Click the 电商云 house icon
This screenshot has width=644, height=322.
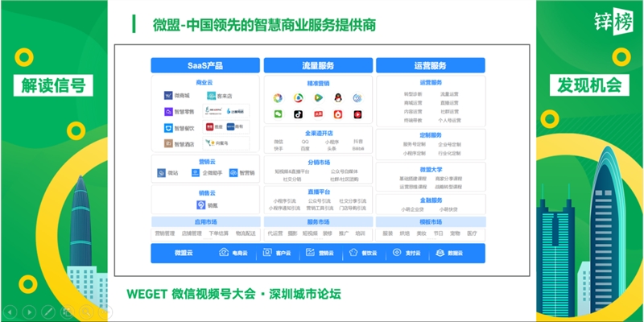pyautogui.click(x=224, y=252)
